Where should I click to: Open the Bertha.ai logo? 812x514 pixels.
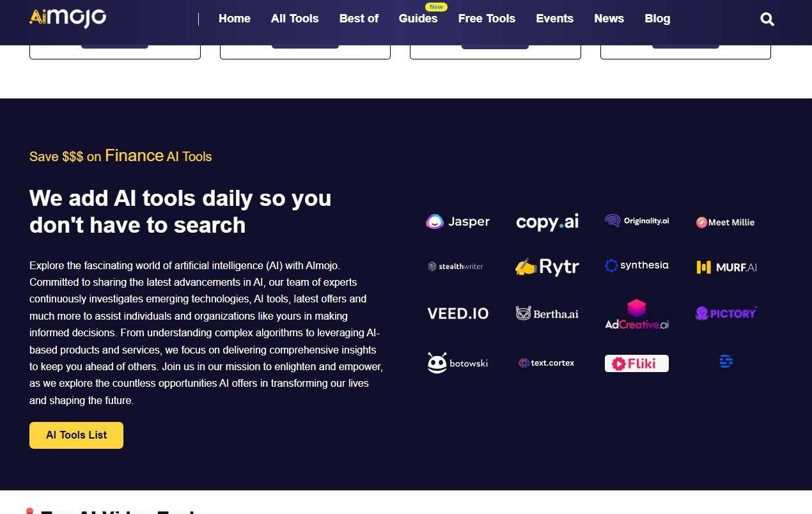point(547,313)
